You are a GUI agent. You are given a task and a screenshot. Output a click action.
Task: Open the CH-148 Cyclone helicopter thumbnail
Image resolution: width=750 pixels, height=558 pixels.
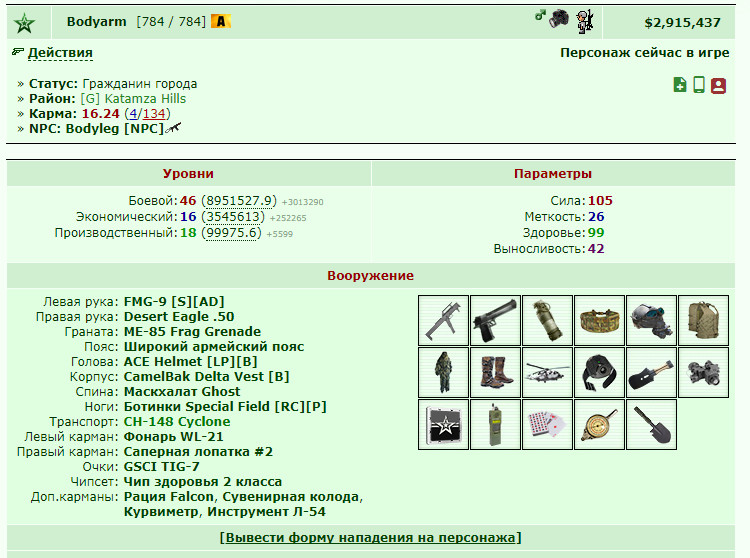click(547, 372)
